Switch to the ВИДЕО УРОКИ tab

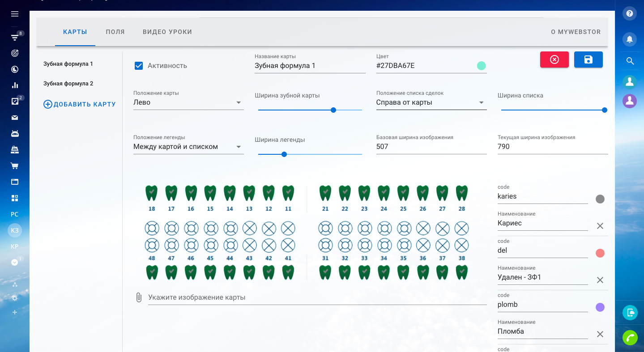pyautogui.click(x=167, y=32)
